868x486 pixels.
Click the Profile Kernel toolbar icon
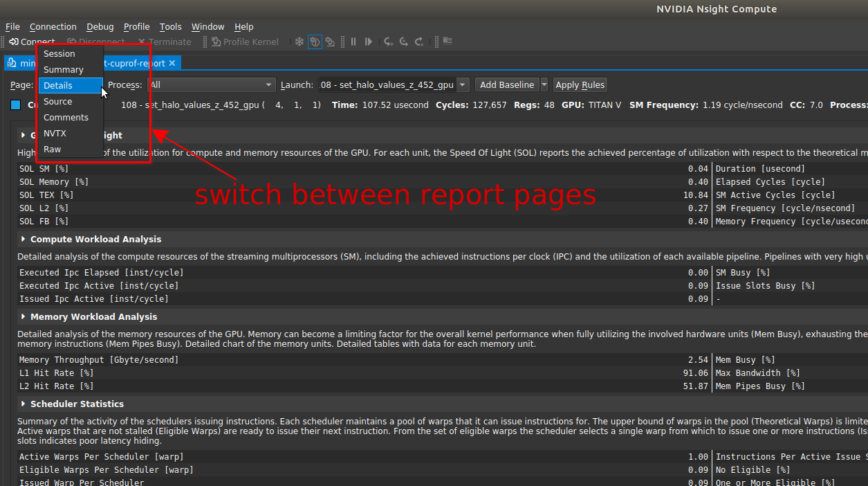click(x=216, y=42)
